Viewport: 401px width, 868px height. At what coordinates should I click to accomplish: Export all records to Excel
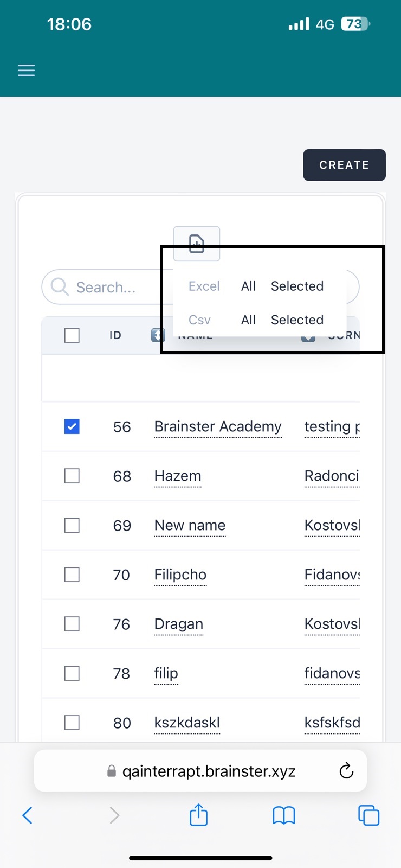tap(248, 286)
